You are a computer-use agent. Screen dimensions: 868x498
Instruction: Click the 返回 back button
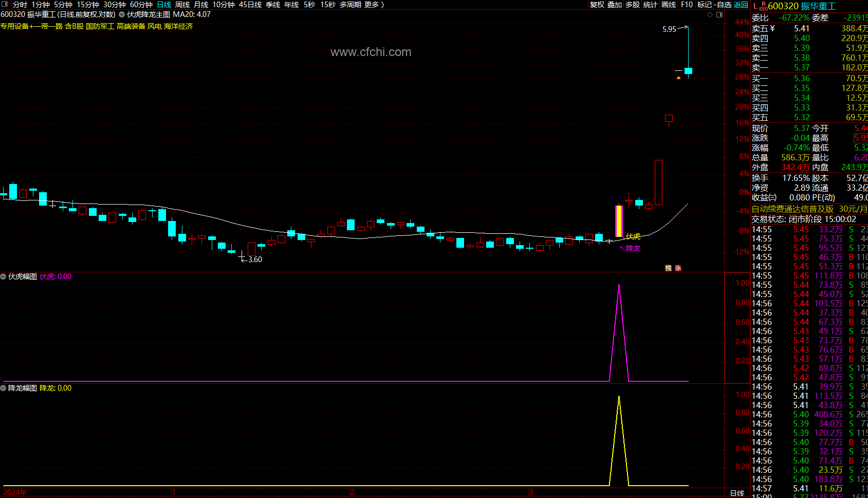point(741,5)
